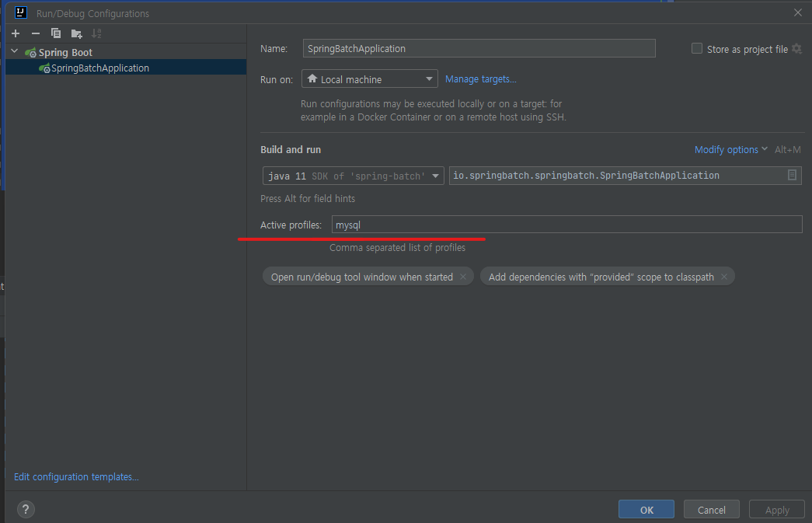Remove the Add dependencies with provided scope option

click(x=724, y=277)
